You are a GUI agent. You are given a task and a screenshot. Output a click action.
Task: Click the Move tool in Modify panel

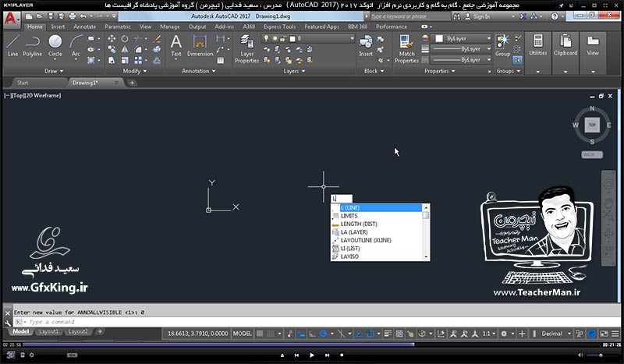click(112, 39)
